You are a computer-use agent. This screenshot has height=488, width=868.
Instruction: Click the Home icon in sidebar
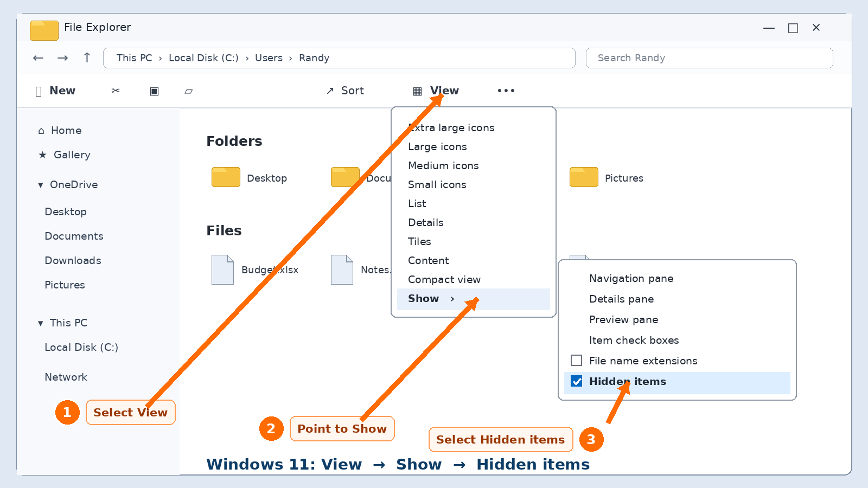click(41, 131)
